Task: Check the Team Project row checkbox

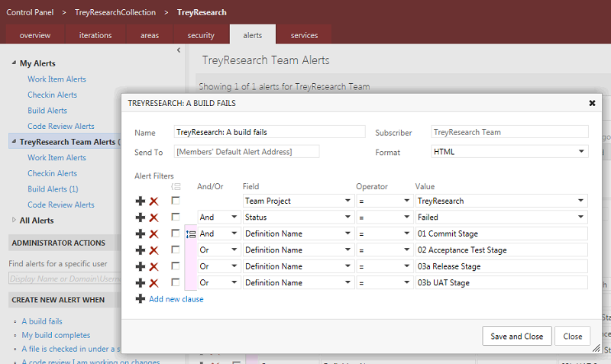Action: click(176, 201)
